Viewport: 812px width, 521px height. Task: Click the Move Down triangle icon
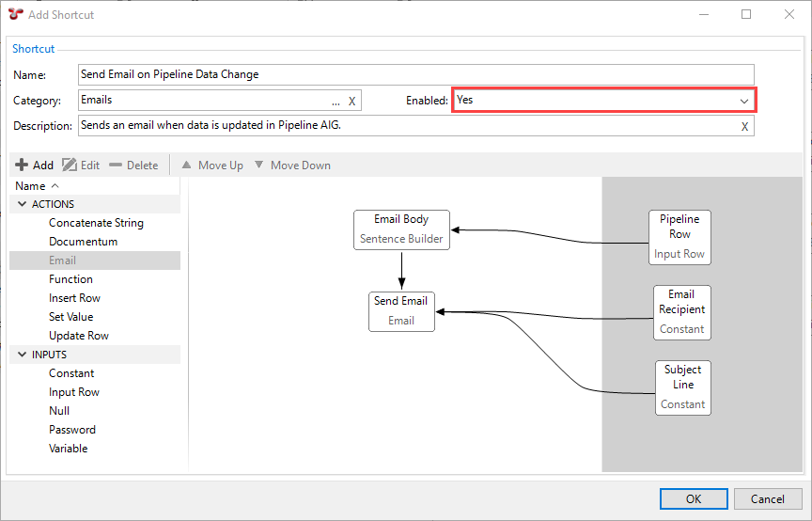pos(259,165)
